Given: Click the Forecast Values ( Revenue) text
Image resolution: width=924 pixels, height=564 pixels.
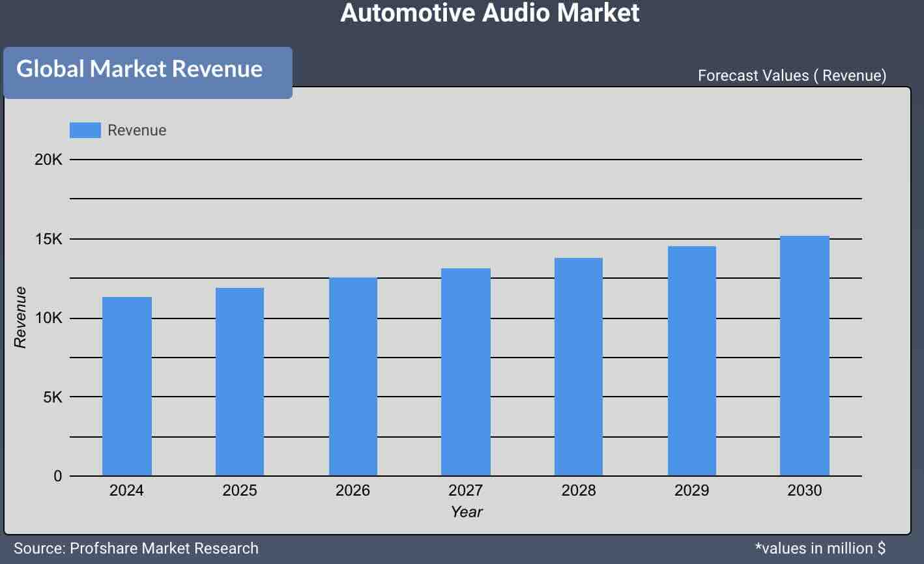Looking at the screenshot, I should (792, 76).
